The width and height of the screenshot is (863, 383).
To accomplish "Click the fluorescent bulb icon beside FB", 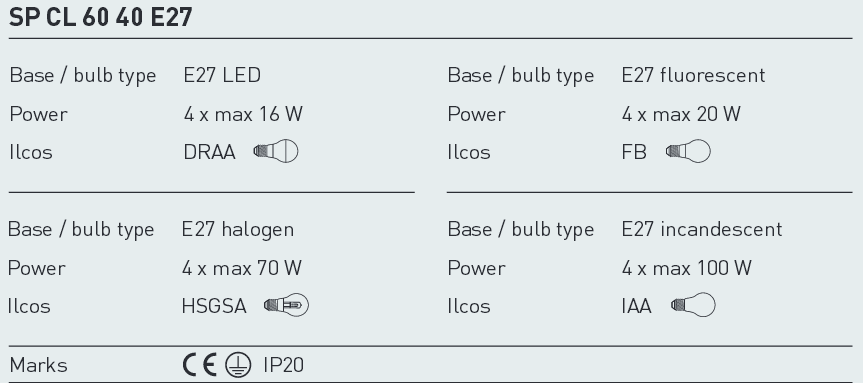I will click(x=688, y=151).
